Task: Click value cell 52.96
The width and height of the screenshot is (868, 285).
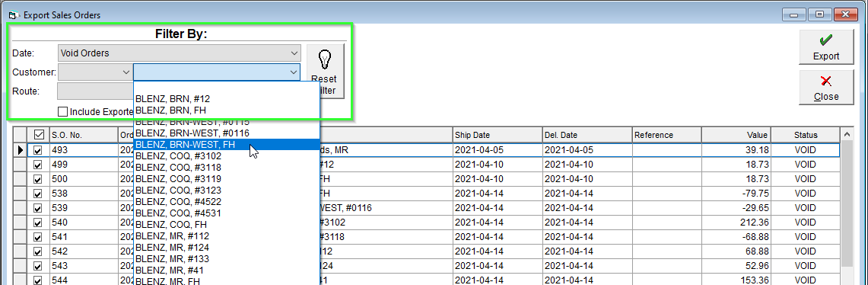Action: click(736, 266)
